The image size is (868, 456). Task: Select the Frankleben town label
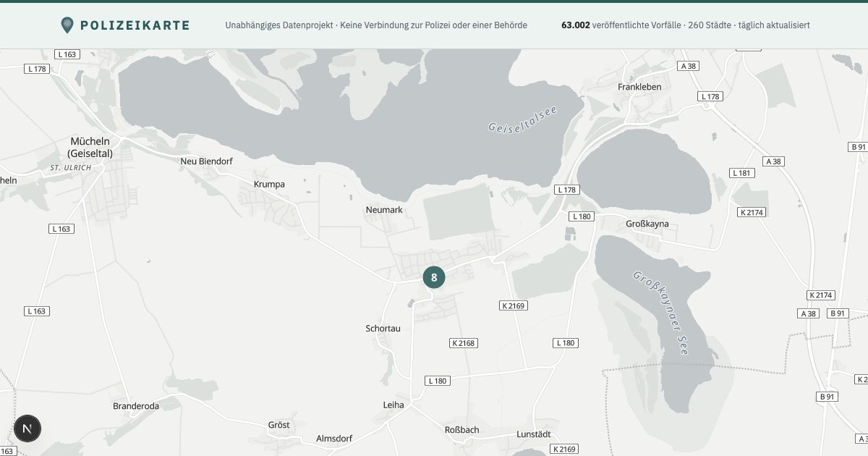tap(639, 87)
